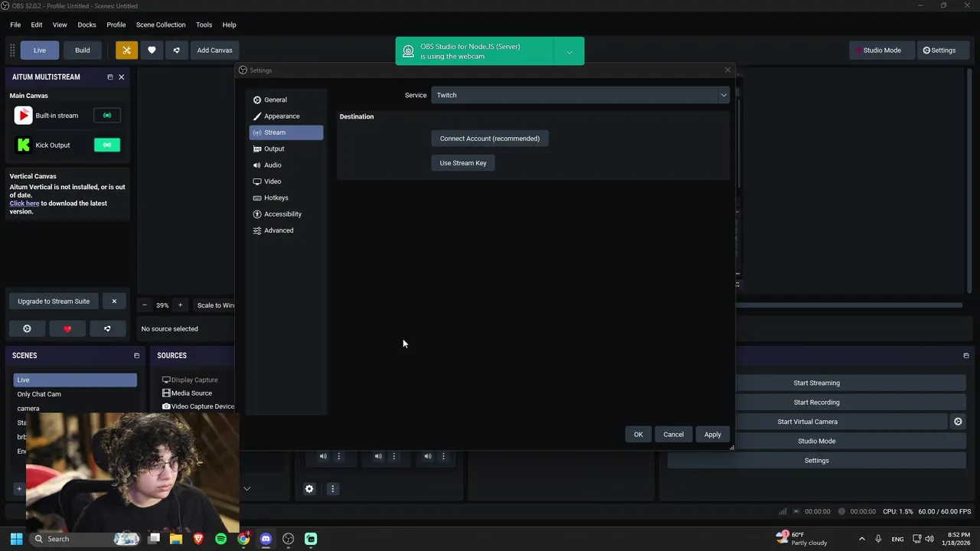
Task: Click Cancel in Settings dialog
Action: [674, 435]
